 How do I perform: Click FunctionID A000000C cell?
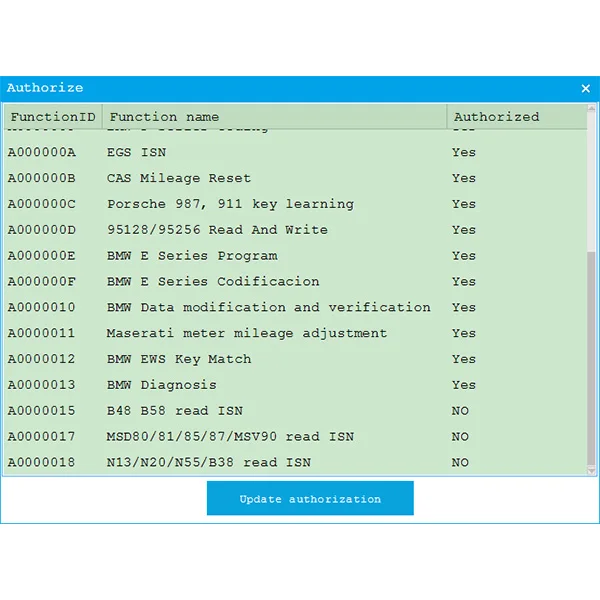pos(42,204)
